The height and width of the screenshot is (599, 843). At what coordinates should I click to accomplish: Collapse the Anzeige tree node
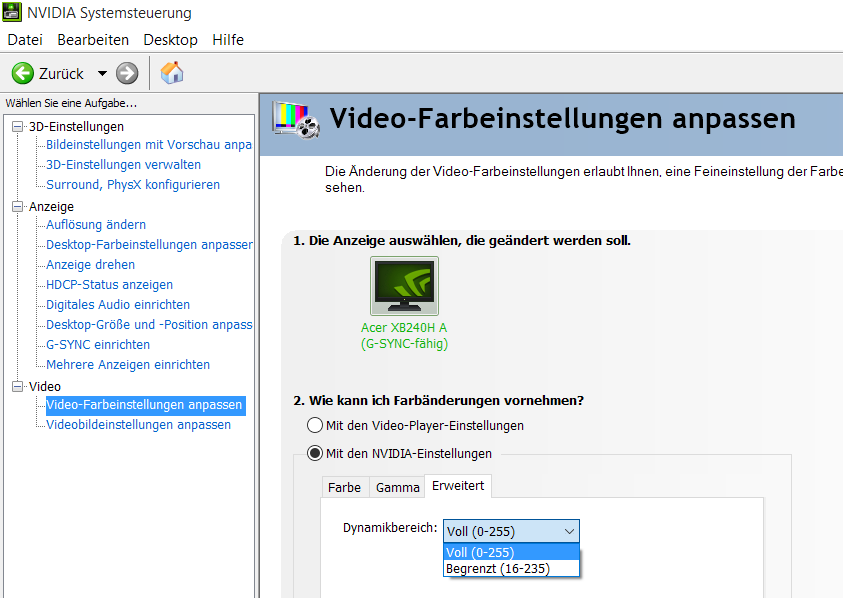(18, 206)
